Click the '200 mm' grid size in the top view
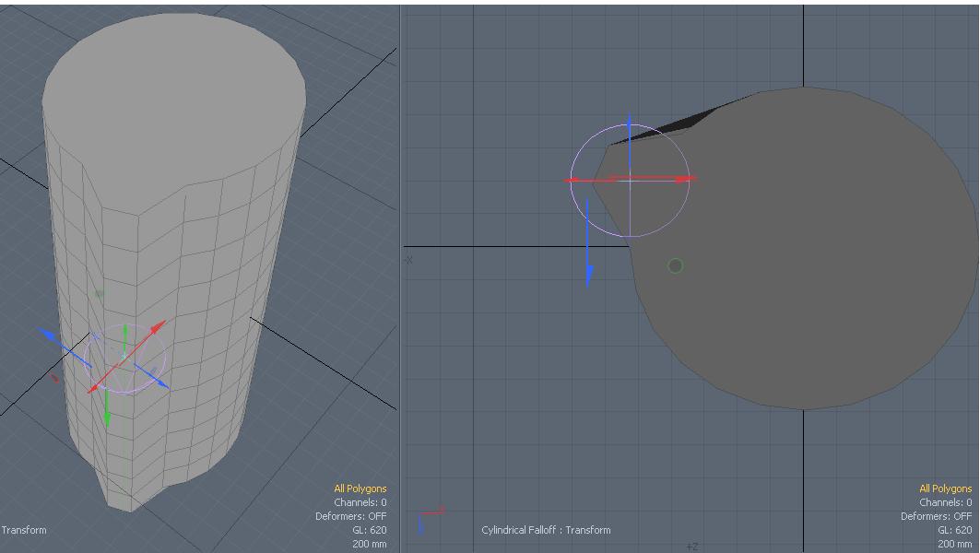This screenshot has width=980, height=553. 954,544
